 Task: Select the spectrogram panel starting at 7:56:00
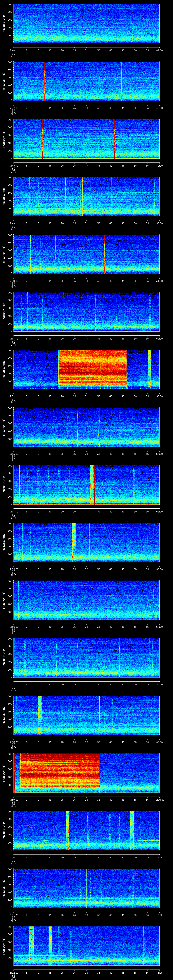pyautogui.click(x=86, y=600)
